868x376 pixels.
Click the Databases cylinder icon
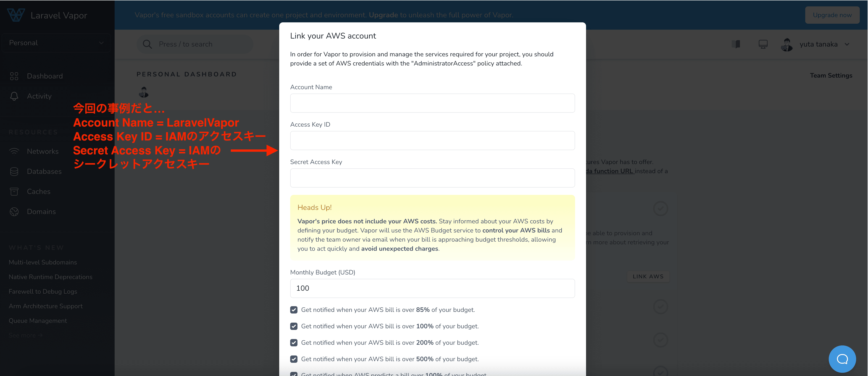pyautogui.click(x=14, y=171)
